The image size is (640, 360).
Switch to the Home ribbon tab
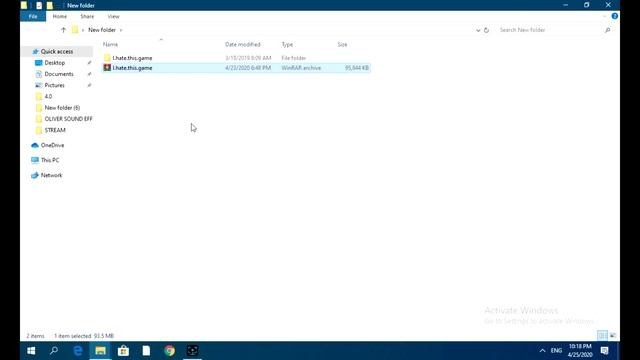click(60, 16)
